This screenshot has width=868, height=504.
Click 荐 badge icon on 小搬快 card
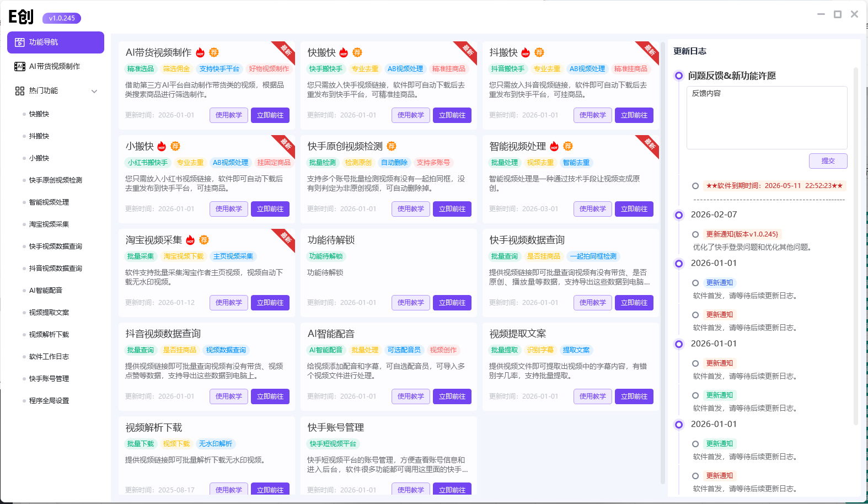[x=175, y=146]
